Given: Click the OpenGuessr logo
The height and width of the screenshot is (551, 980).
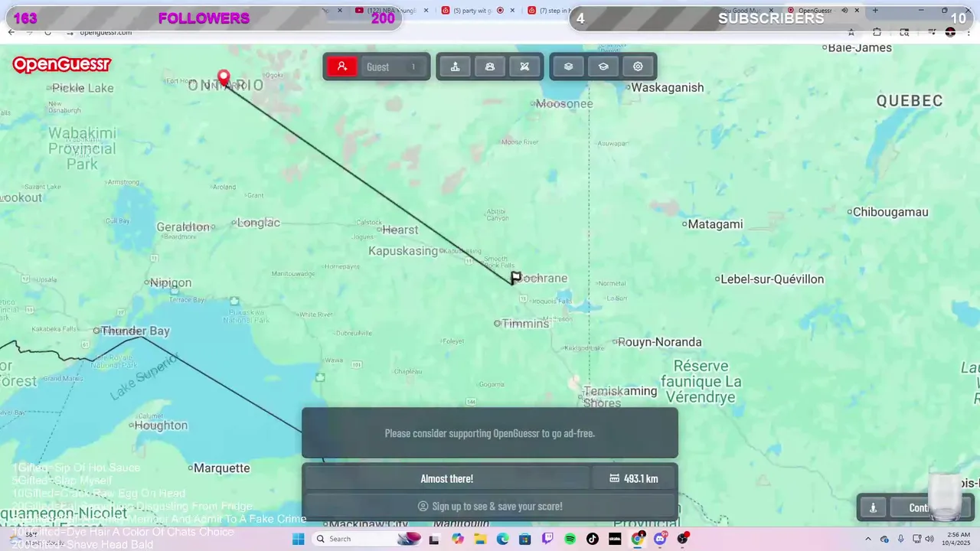Looking at the screenshot, I should coord(61,65).
